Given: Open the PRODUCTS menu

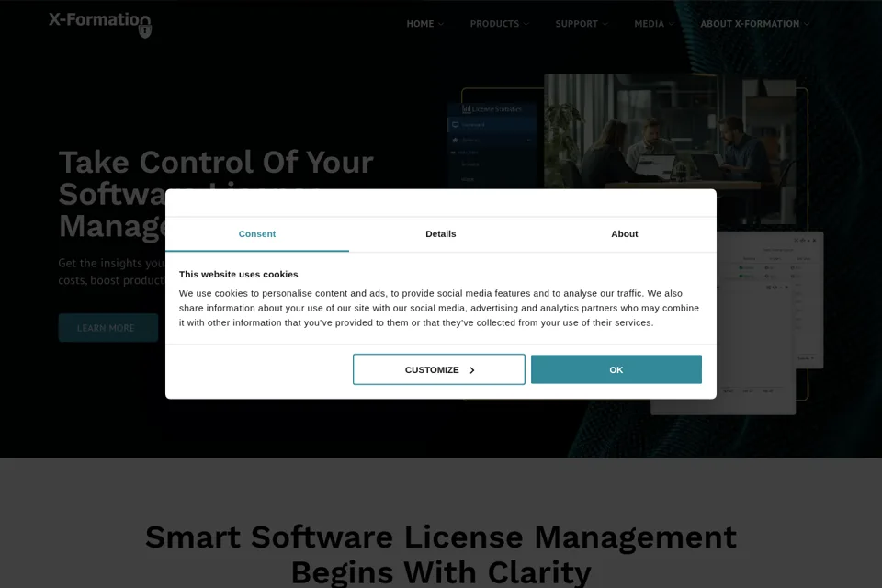Looking at the screenshot, I should tap(494, 24).
